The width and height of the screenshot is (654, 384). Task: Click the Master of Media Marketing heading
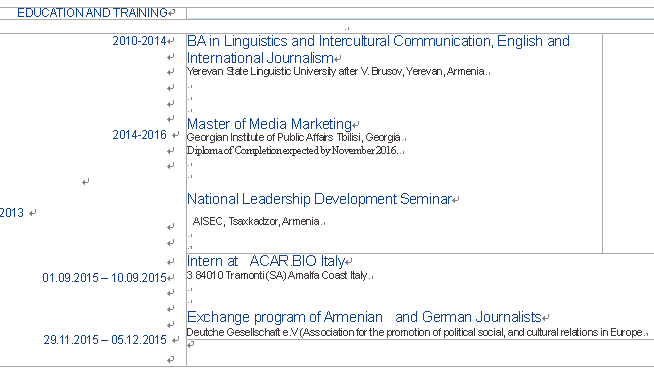(269, 124)
